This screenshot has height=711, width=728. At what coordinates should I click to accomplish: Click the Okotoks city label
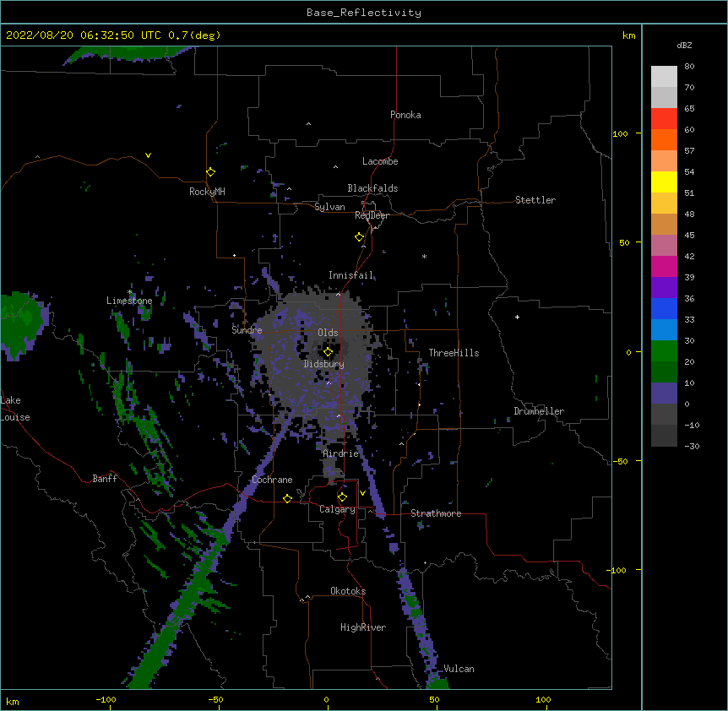pos(348,591)
